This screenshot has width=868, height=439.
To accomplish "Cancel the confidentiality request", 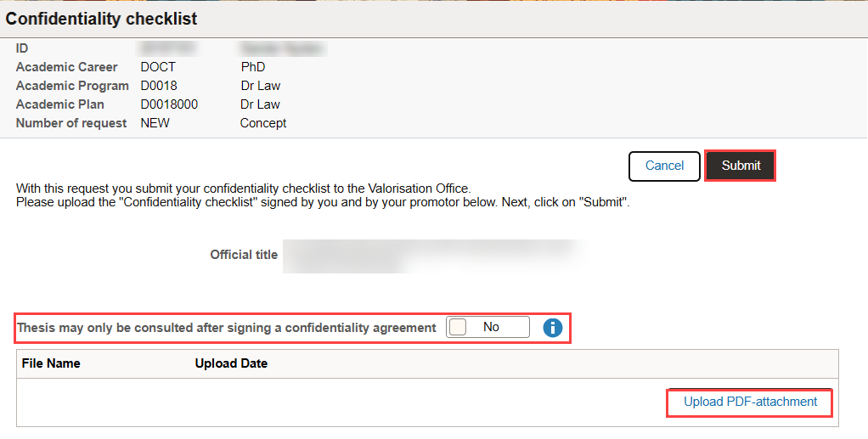I will (664, 166).
